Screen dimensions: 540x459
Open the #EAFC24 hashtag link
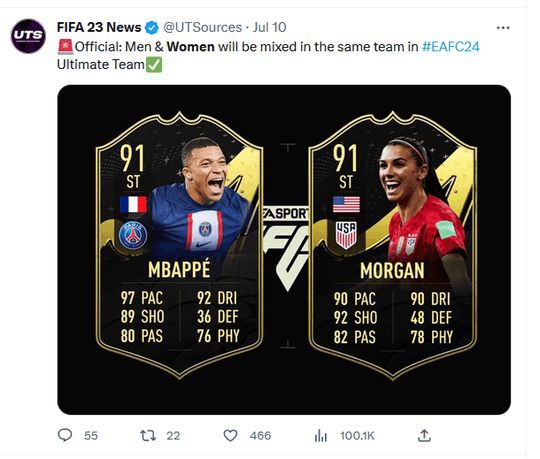[451, 46]
